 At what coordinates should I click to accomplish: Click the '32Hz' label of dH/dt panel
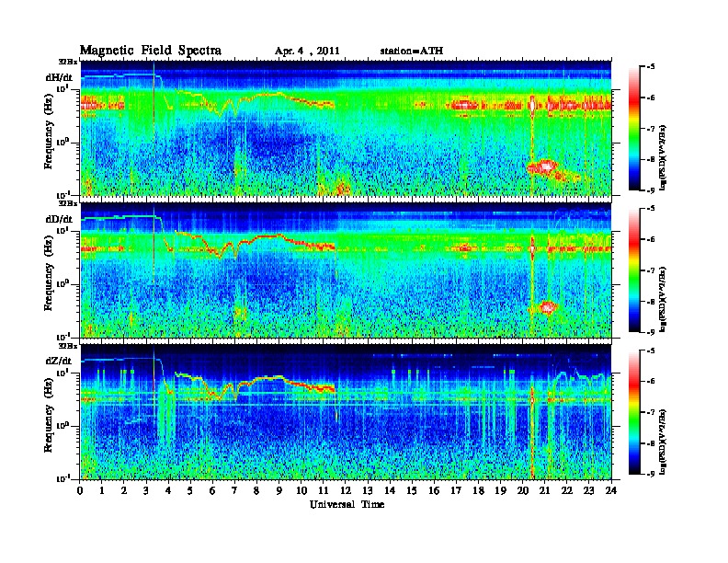click(x=68, y=62)
